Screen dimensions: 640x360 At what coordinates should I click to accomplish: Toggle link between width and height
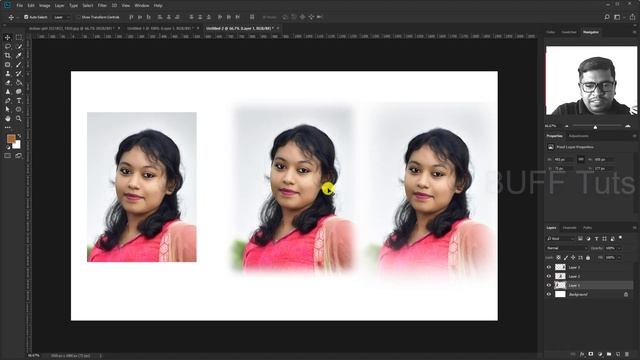[x=581, y=160]
